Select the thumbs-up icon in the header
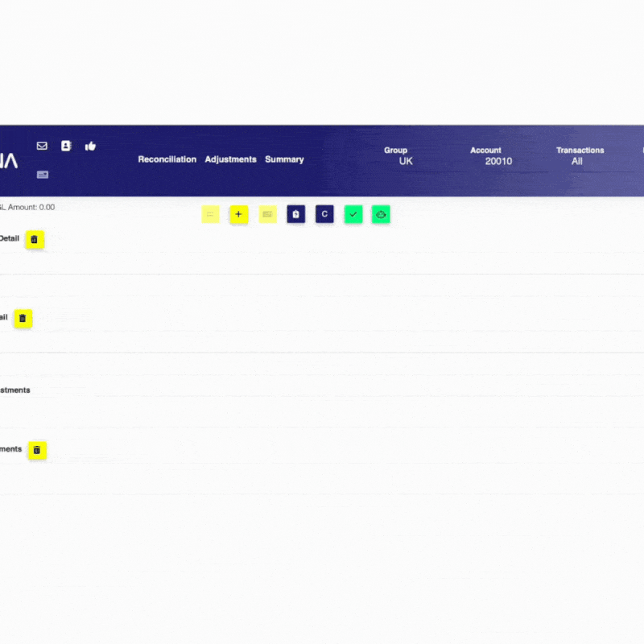The height and width of the screenshot is (644, 644). [90, 146]
